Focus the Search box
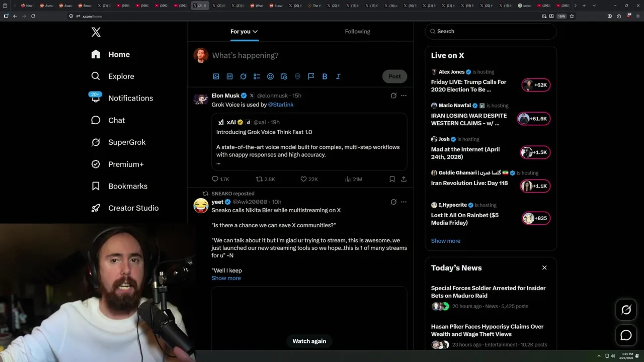The height and width of the screenshot is (362, 644). 491,31
